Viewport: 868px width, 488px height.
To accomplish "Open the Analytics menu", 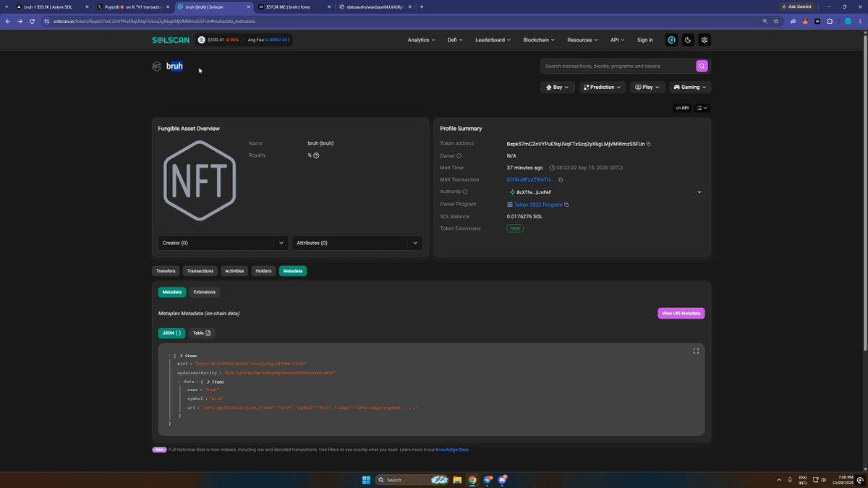I will [421, 40].
